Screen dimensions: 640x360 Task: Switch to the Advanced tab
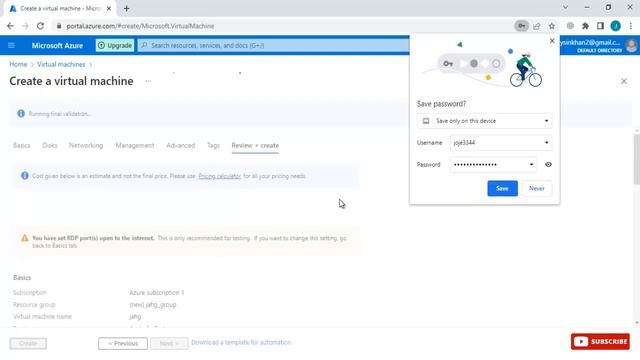click(181, 145)
